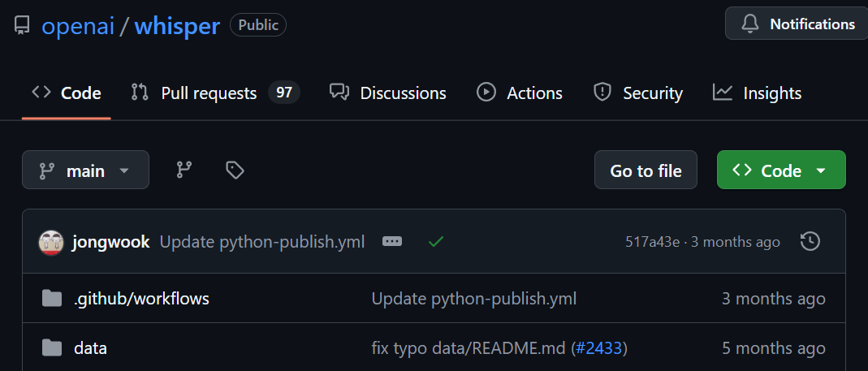Open the openai organization link

[x=77, y=26]
